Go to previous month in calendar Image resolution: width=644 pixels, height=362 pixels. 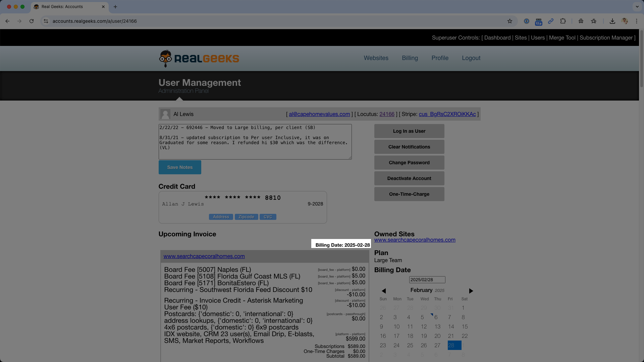[x=384, y=291]
